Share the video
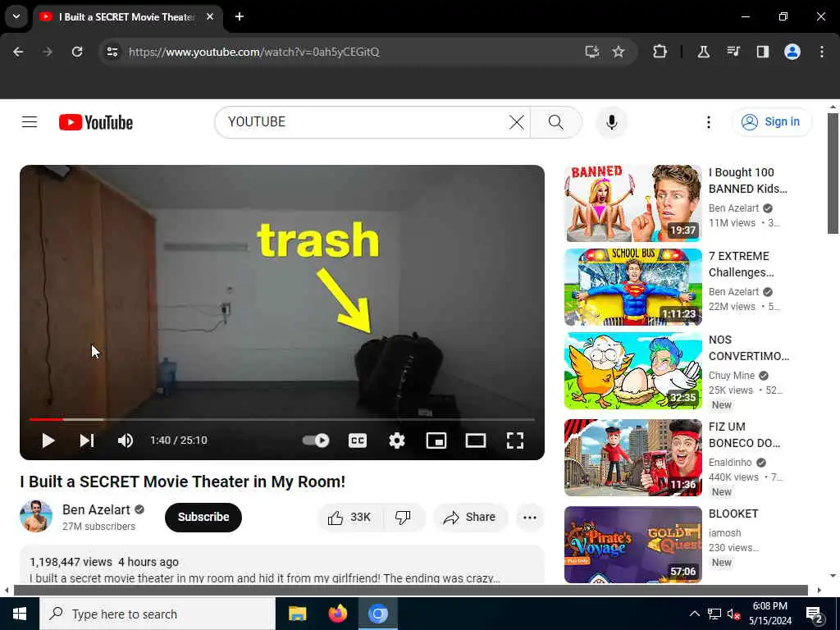This screenshot has width=840, height=630. [x=469, y=517]
